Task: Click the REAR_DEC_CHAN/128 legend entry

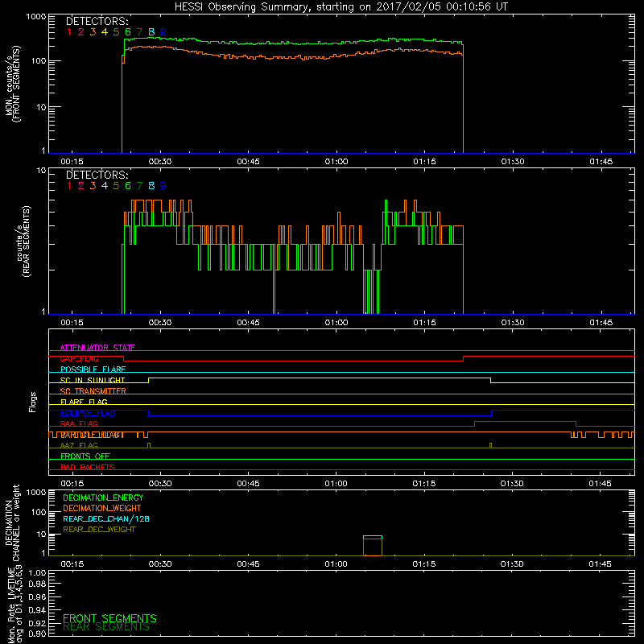Action: pos(106,518)
